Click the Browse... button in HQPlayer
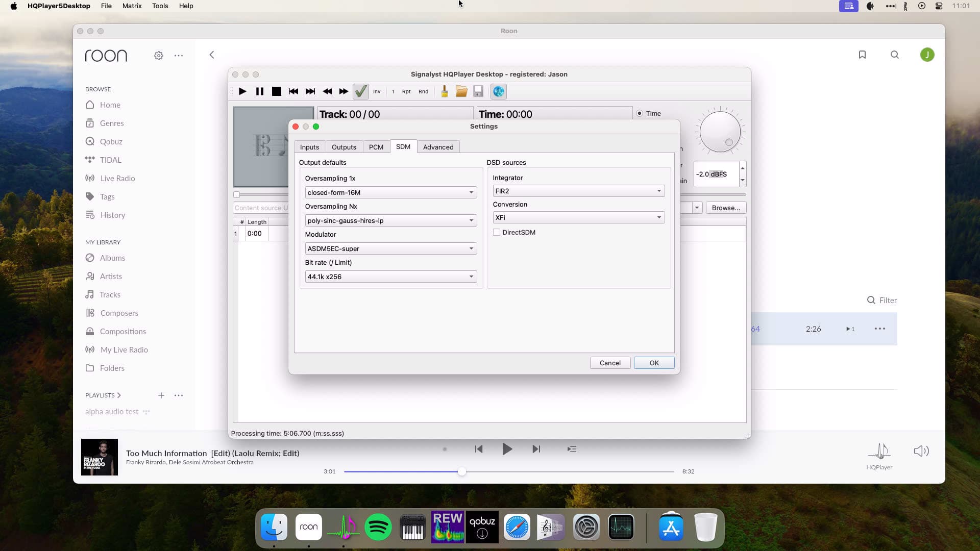The height and width of the screenshot is (551, 980). [726, 208]
